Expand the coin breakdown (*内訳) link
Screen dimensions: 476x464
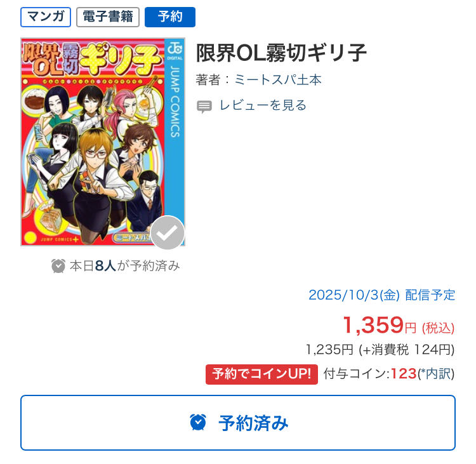tap(436, 374)
